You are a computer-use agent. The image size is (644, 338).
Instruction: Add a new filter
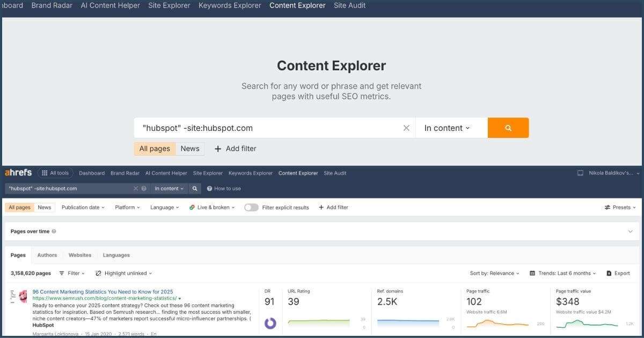(334, 207)
